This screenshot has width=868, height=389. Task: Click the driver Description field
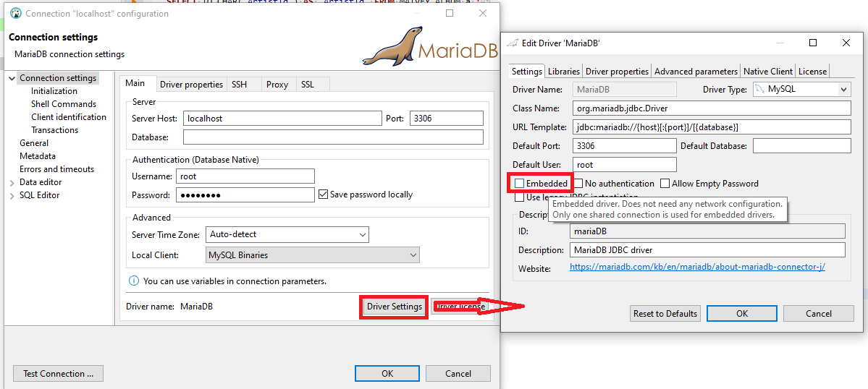[x=707, y=249]
